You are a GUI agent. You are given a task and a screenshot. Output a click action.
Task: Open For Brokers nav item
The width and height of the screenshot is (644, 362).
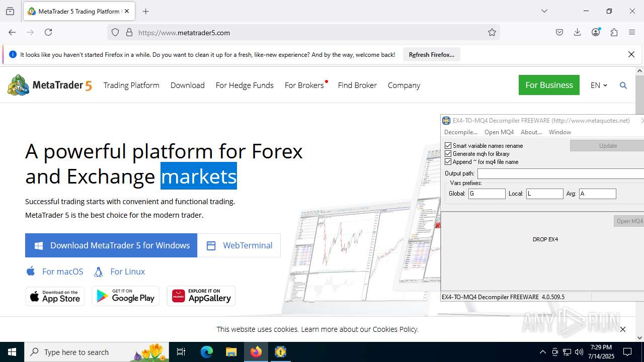304,85
